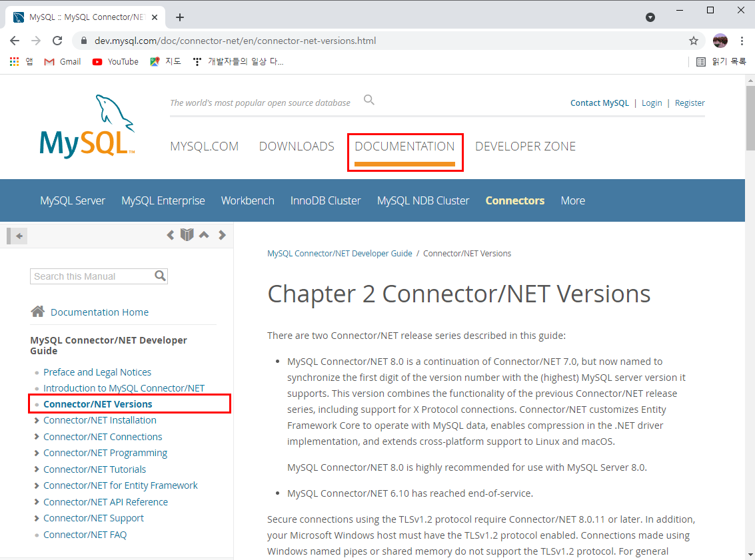Image resolution: width=755 pixels, height=560 pixels.
Task: Open Chrome three-dot menu
Action: (x=742, y=41)
